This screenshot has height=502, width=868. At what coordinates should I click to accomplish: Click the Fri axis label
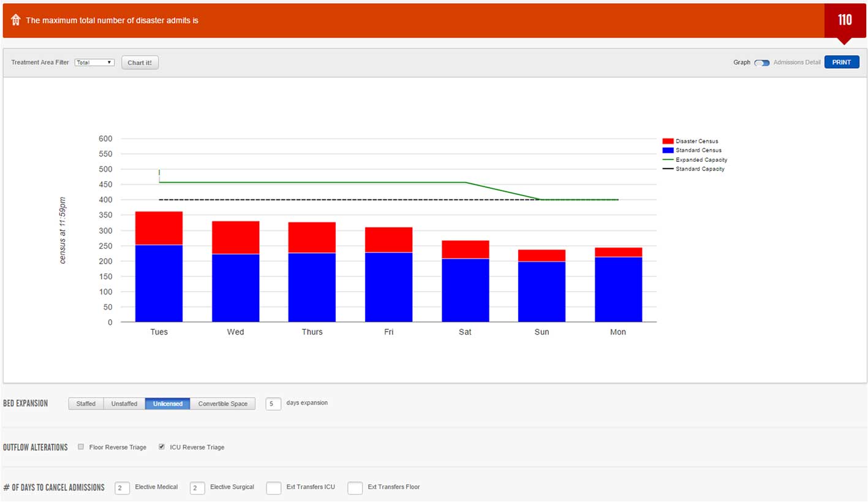(388, 332)
